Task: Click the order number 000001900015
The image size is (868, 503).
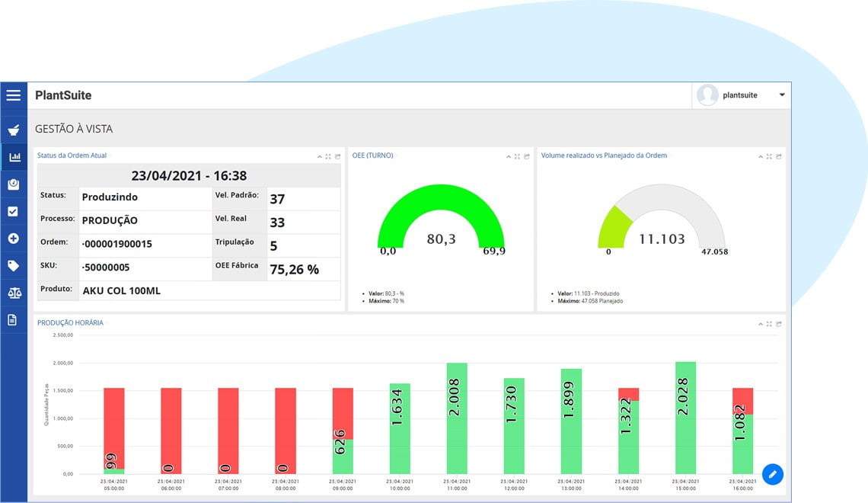Action: click(116, 244)
